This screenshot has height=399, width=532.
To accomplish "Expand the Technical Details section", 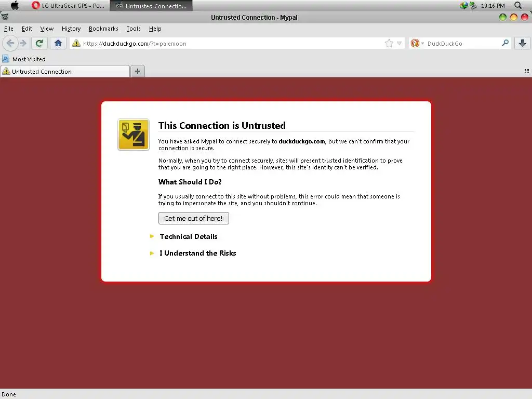I will coord(188,236).
